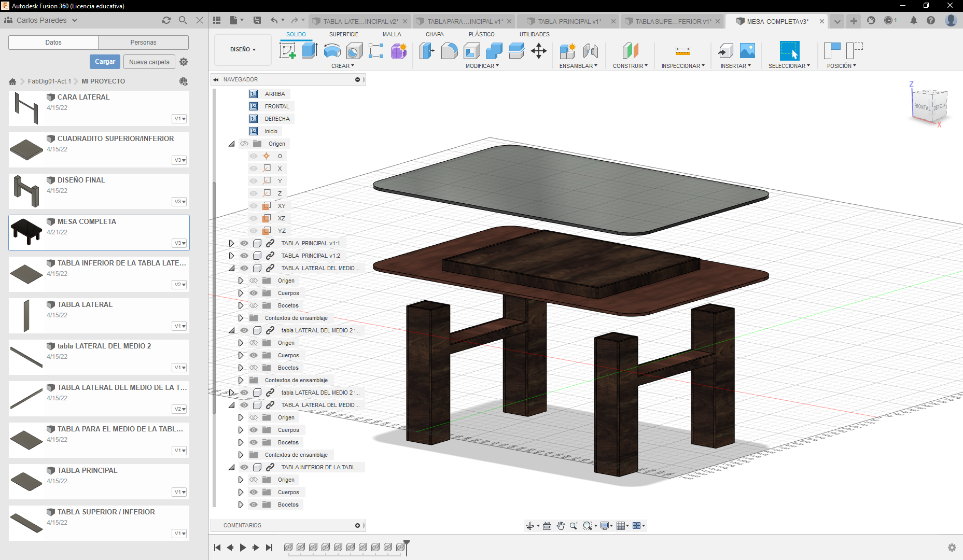Screen dimensions: 963x560
Task: Open the Measure tool under Inspeccionar
Action: [682, 51]
